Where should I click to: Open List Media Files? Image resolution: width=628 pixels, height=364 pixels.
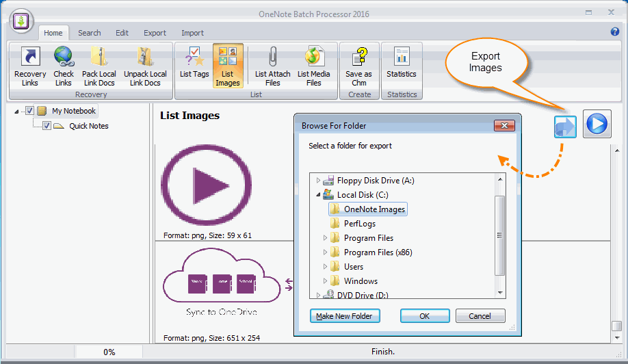pyautogui.click(x=313, y=66)
